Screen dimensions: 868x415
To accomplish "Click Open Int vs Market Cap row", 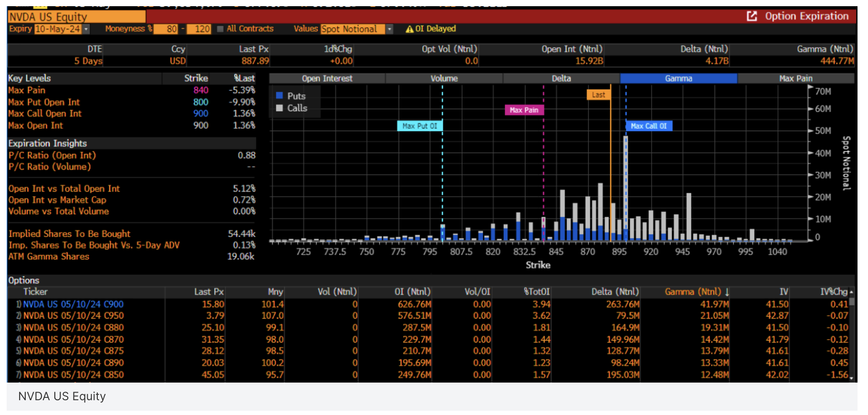I will point(132,200).
